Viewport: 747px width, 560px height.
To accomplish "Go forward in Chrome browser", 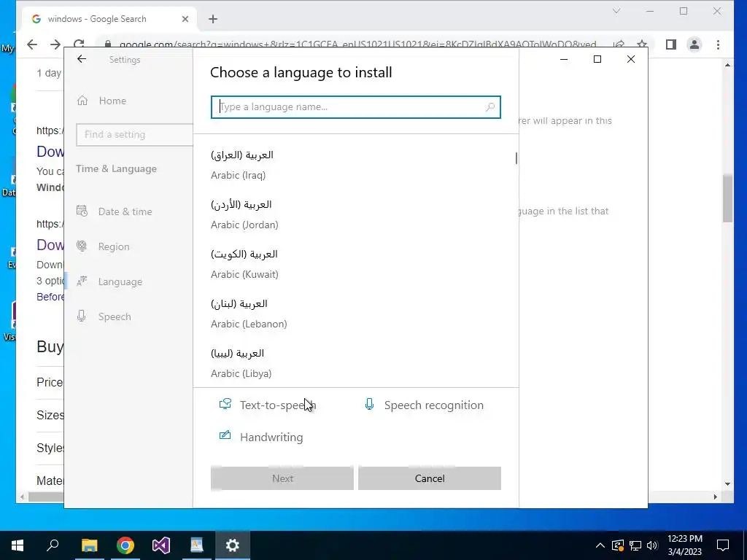I will (x=55, y=44).
